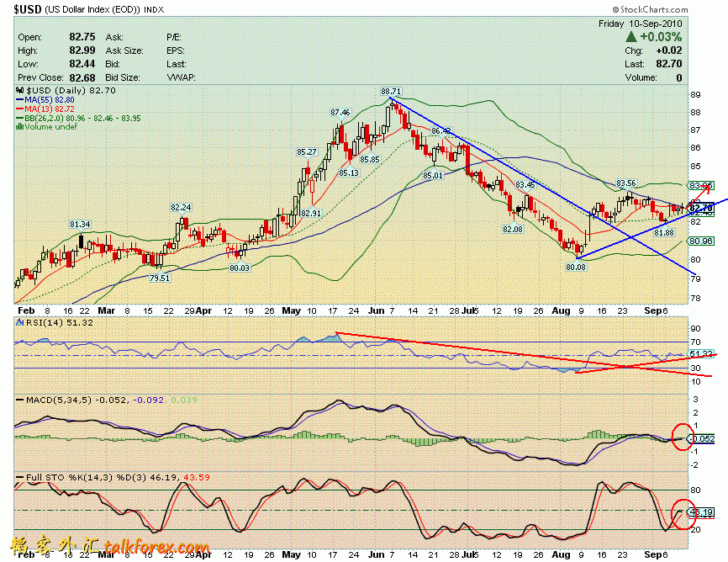This screenshot has width=728, height=562.
Task: Click the Low value 82.44
Action: [x=82, y=64]
